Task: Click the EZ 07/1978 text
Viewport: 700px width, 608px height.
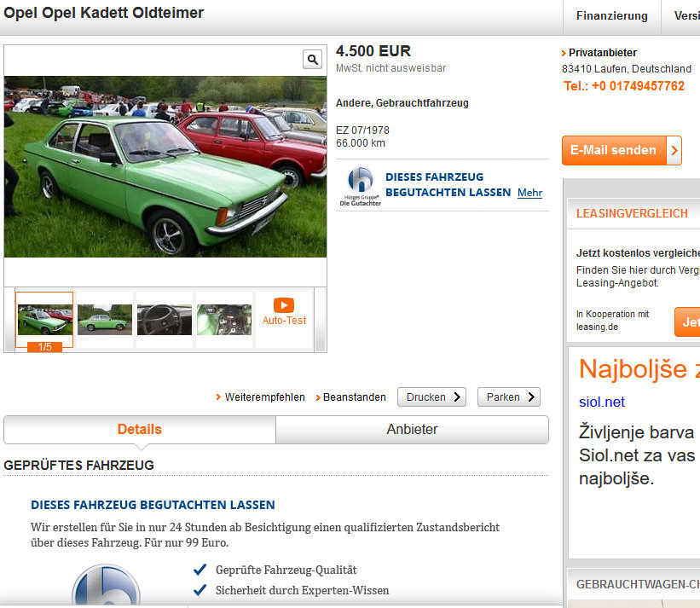Action: point(362,130)
